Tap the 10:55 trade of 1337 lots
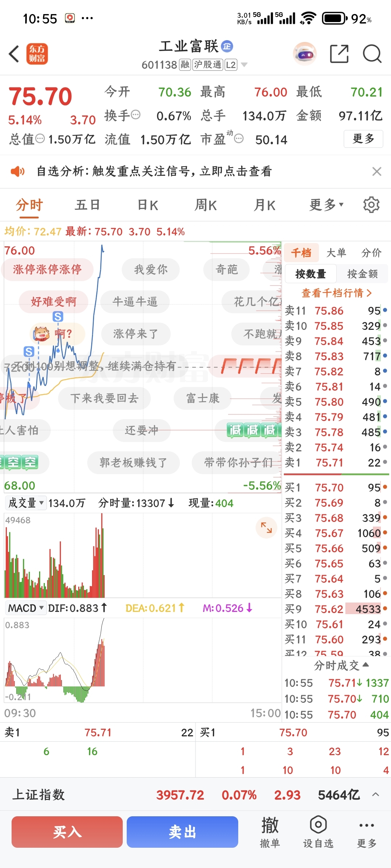 pyautogui.click(x=337, y=683)
